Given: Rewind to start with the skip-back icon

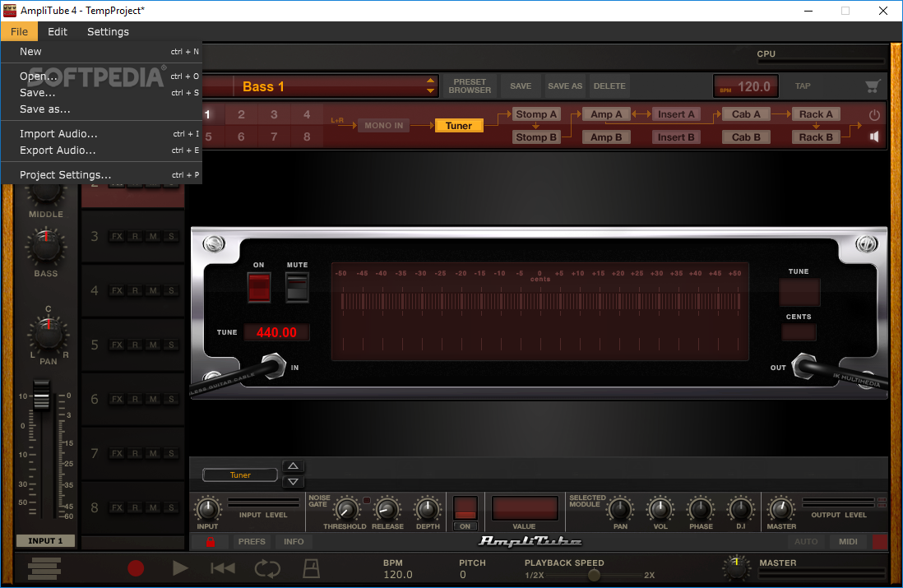Looking at the screenshot, I should (223, 568).
